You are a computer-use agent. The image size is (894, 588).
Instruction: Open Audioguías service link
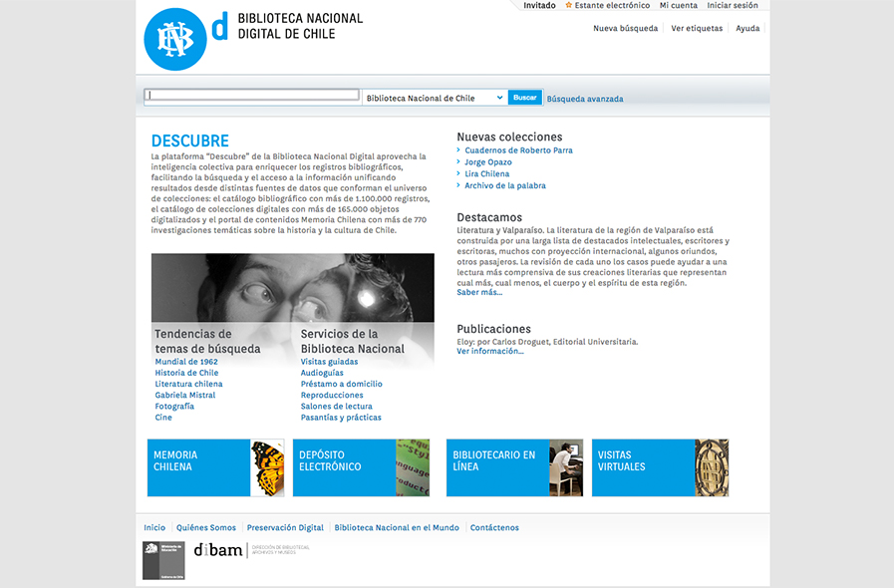click(x=322, y=373)
